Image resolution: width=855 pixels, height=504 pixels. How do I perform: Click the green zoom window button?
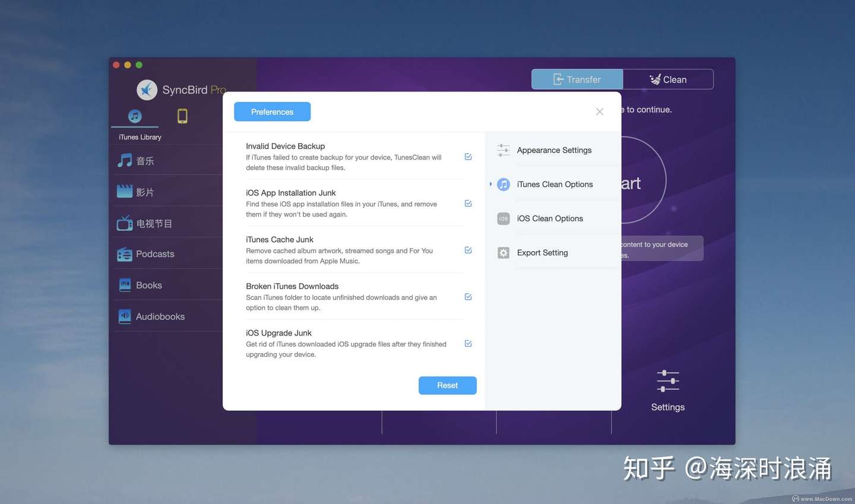point(139,65)
